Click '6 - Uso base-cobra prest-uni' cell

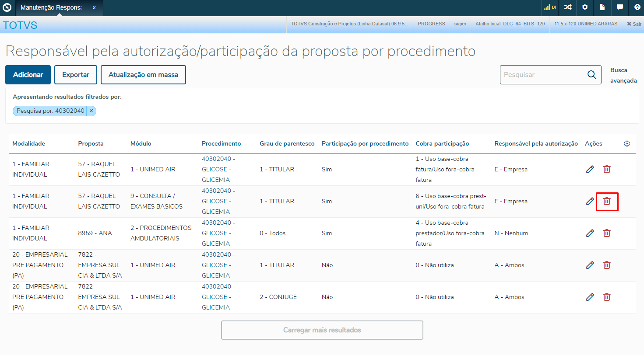pyautogui.click(x=451, y=201)
